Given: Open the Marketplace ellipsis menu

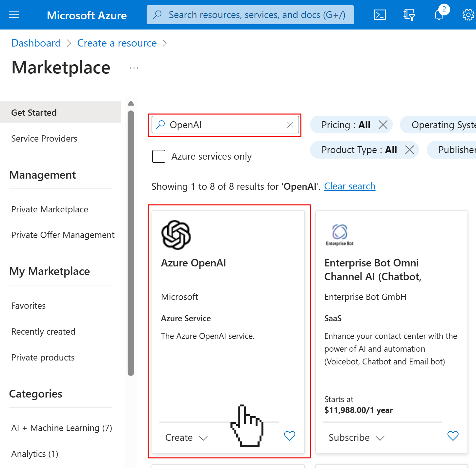Looking at the screenshot, I should click(x=134, y=67).
